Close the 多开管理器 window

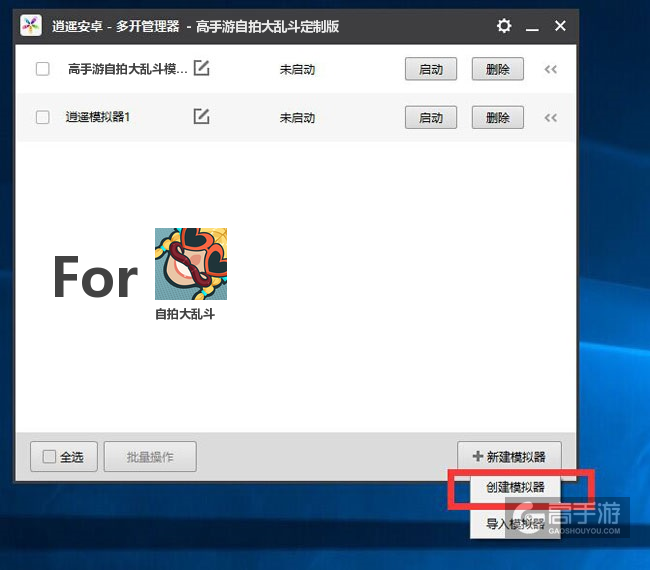point(560,26)
